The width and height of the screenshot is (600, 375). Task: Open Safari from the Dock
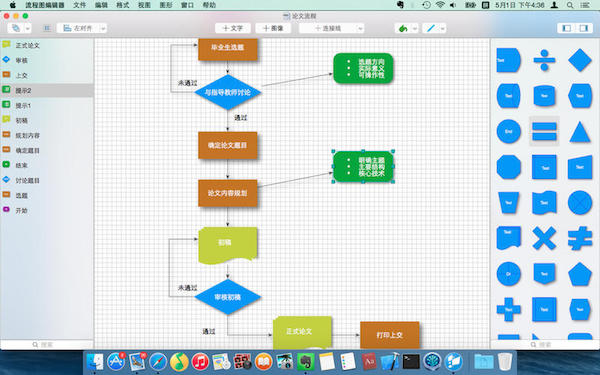tap(158, 361)
